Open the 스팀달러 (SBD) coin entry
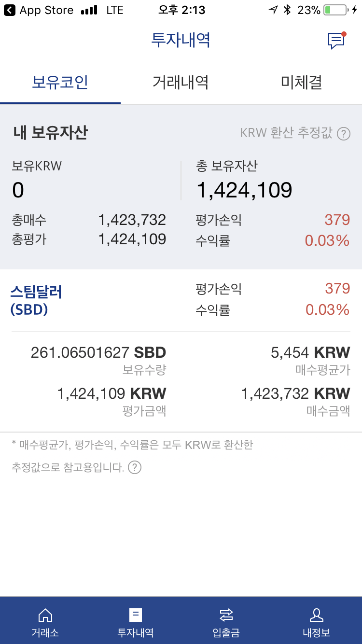362x644 pixels. coord(37,300)
